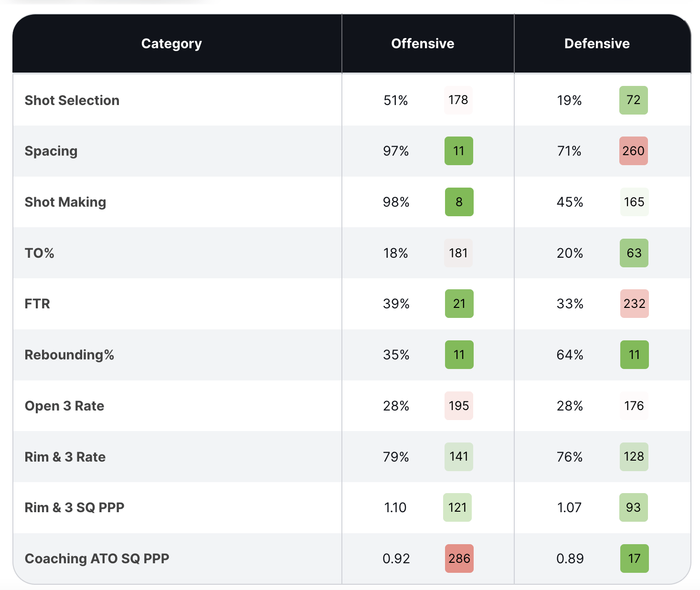Click the 1.07 defensive SQ PPP value
The height and width of the screenshot is (590, 700).
pyautogui.click(x=569, y=507)
